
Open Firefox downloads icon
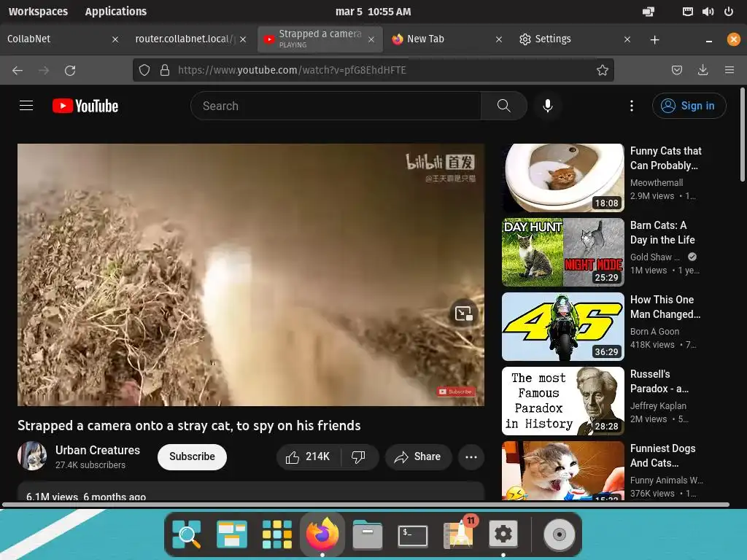[703, 71]
